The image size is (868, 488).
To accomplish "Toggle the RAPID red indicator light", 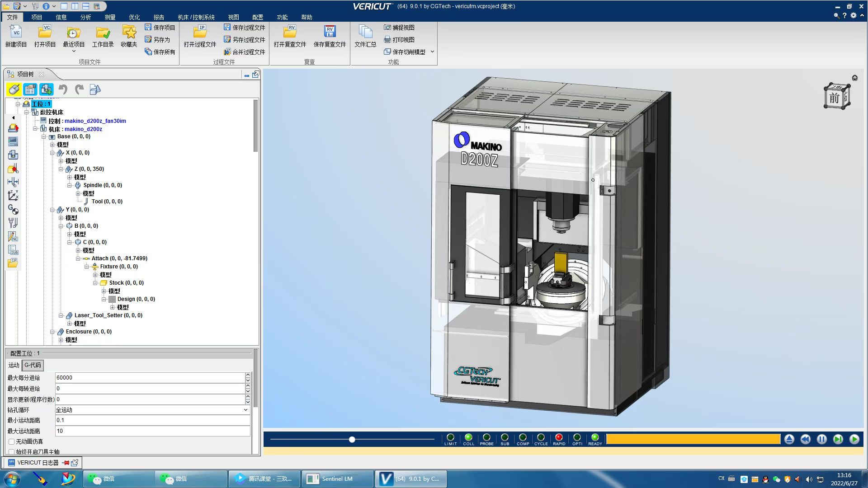I will tap(559, 437).
